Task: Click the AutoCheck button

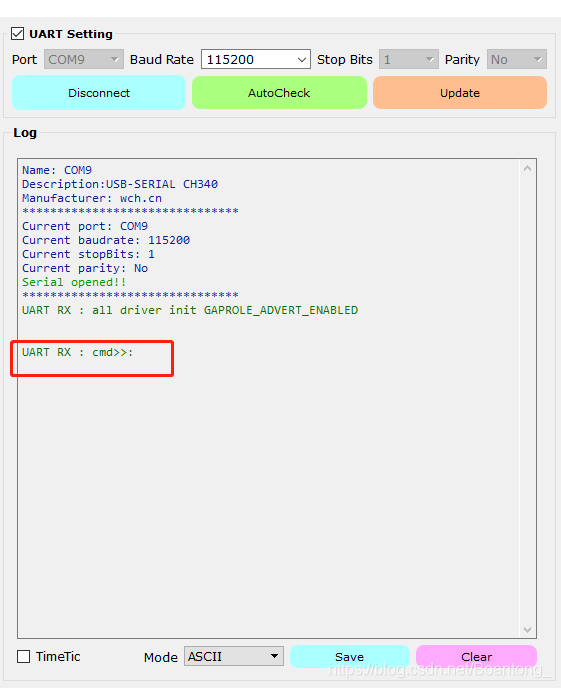Action: tap(279, 93)
